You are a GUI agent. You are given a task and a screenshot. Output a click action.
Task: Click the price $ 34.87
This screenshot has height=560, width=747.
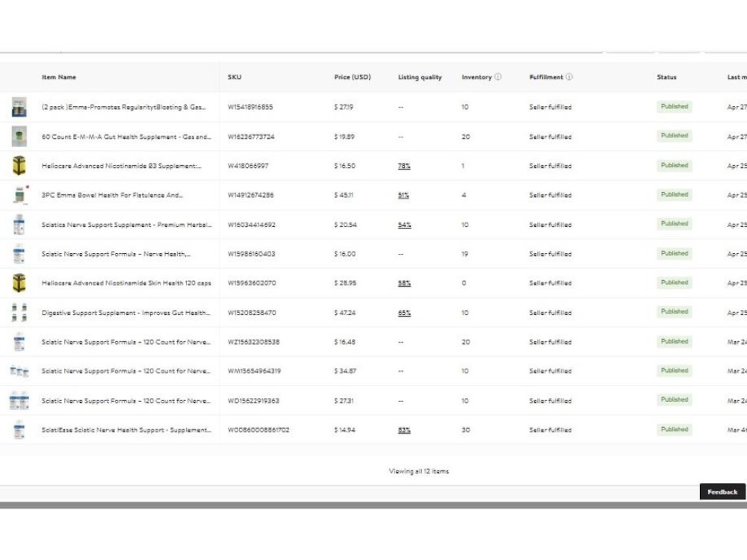tap(345, 371)
